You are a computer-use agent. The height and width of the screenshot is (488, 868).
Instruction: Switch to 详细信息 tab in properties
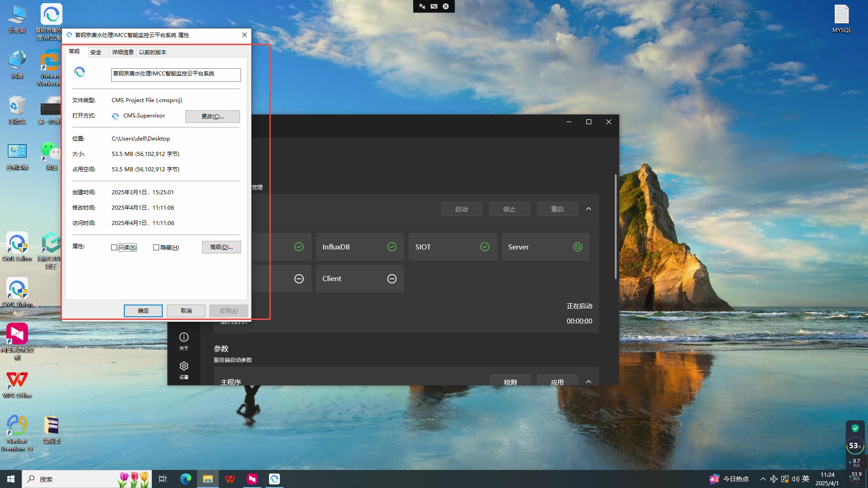(123, 52)
